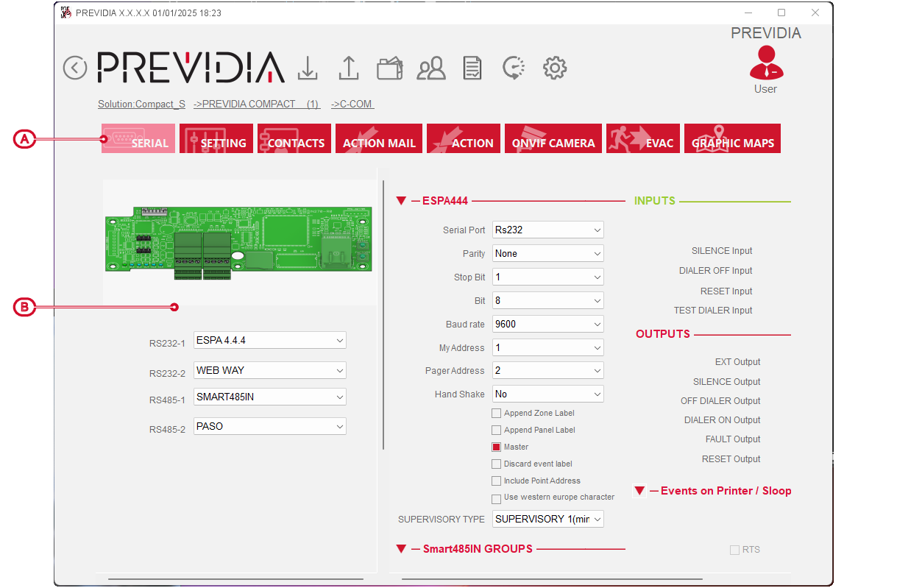Open the settings gear icon
The width and height of the screenshot is (897, 588).
tap(554, 68)
